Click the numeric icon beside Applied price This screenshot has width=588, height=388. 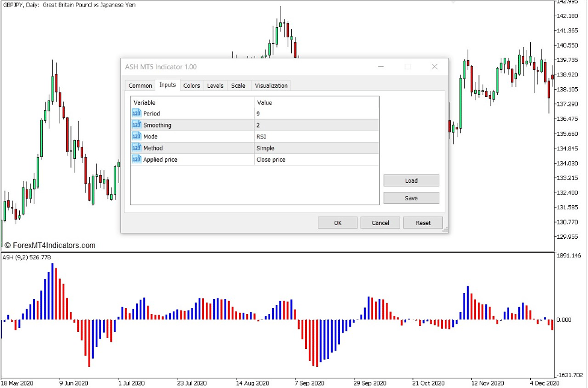(137, 159)
